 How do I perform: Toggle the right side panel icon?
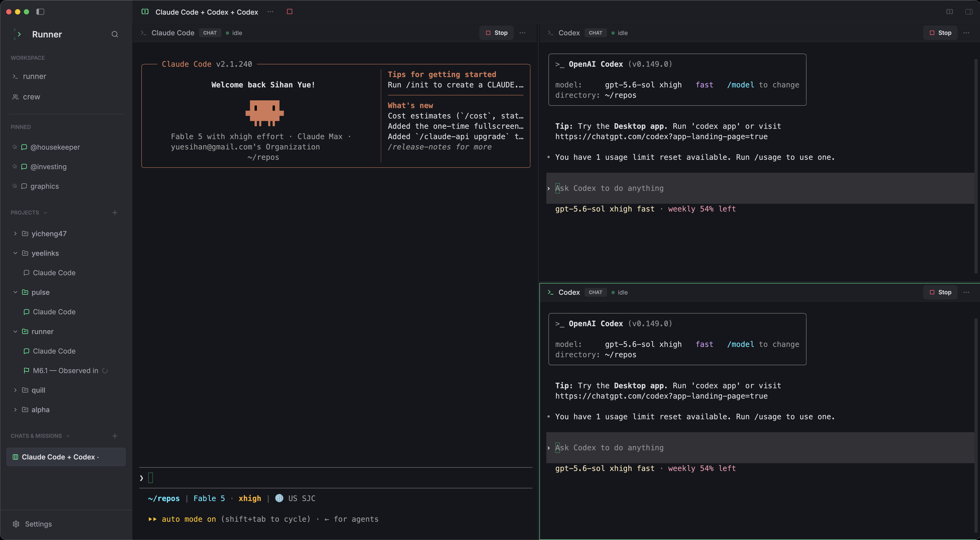coord(969,12)
